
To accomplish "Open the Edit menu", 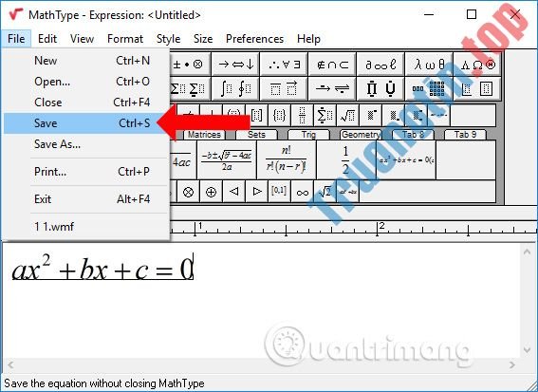I will [x=47, y=39].
